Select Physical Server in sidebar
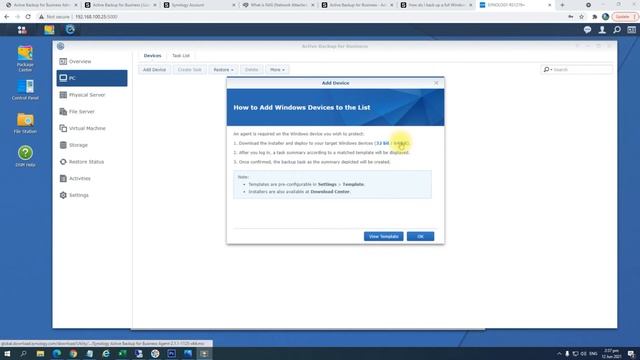This screenshot has height=360, width=640. point(92,95)
